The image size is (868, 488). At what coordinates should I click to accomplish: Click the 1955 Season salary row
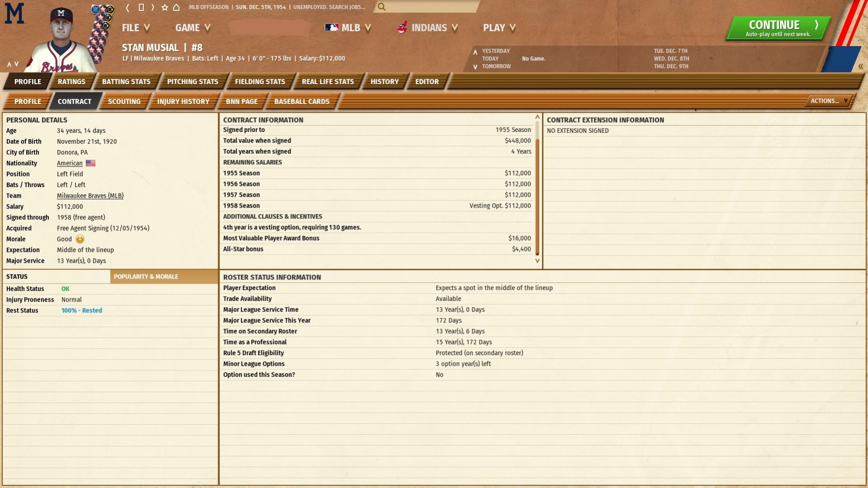click(x=377, y=173)
